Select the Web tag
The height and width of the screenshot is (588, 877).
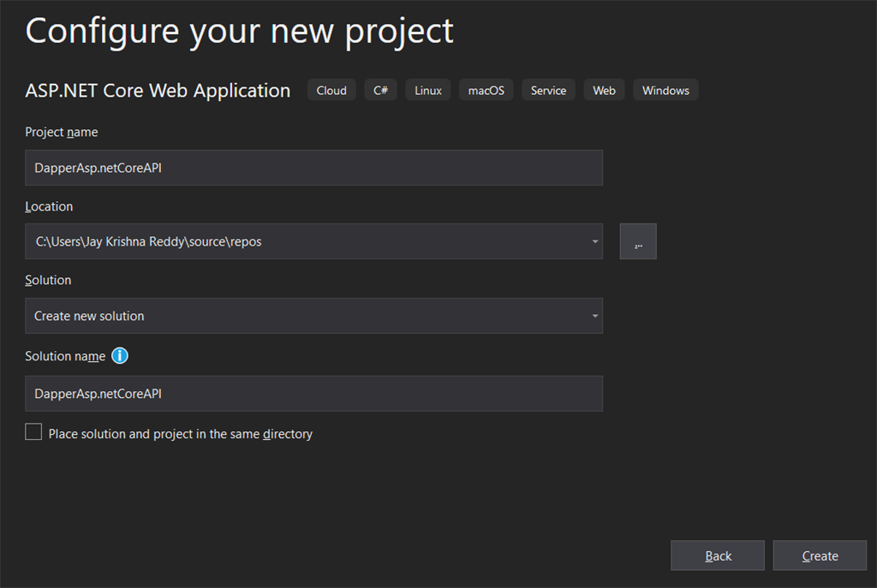[x=604, y=90]
